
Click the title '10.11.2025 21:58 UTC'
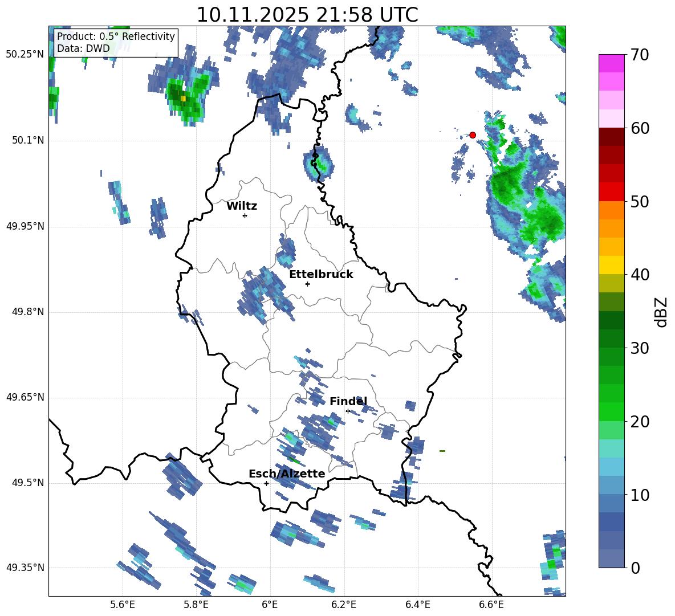coord(307,15)
